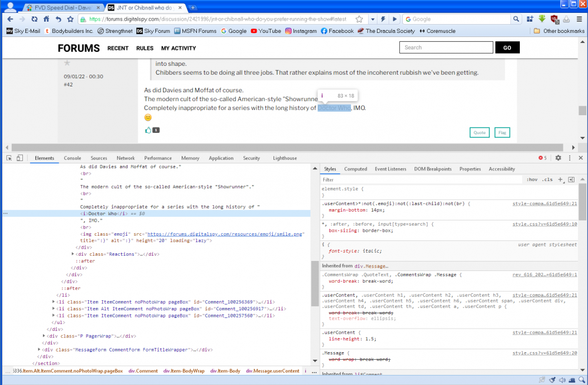Activate the DevTools inspect element picker
588x385 pixels.
pos(9,158)
